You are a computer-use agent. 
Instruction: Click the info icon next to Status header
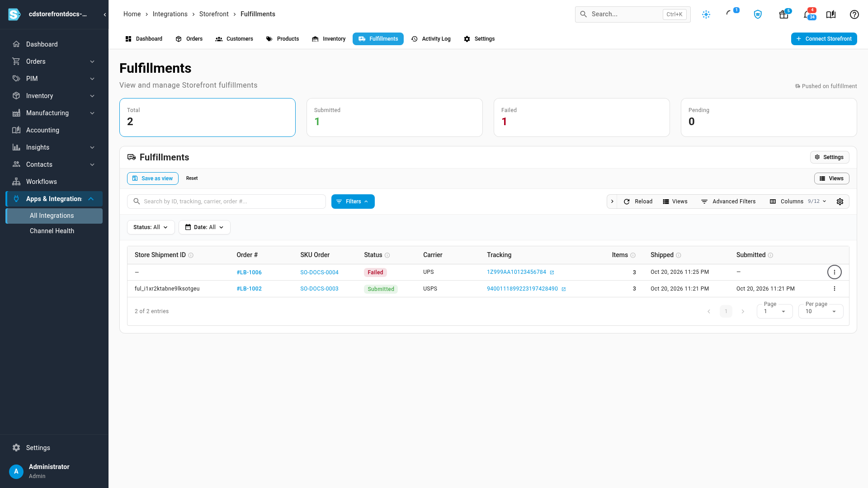[387, 255]
